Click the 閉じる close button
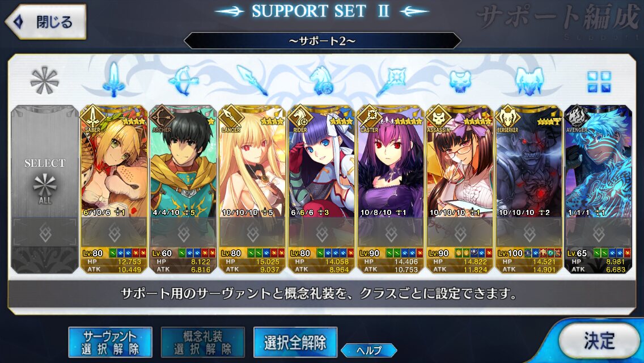The image size is (644, 363). tap(45, 22)
